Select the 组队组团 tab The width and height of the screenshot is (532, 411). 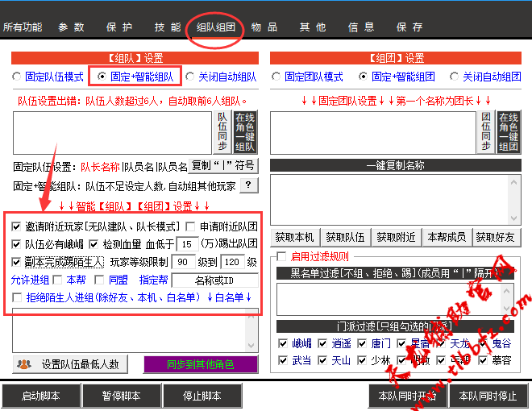pos(216,27)
